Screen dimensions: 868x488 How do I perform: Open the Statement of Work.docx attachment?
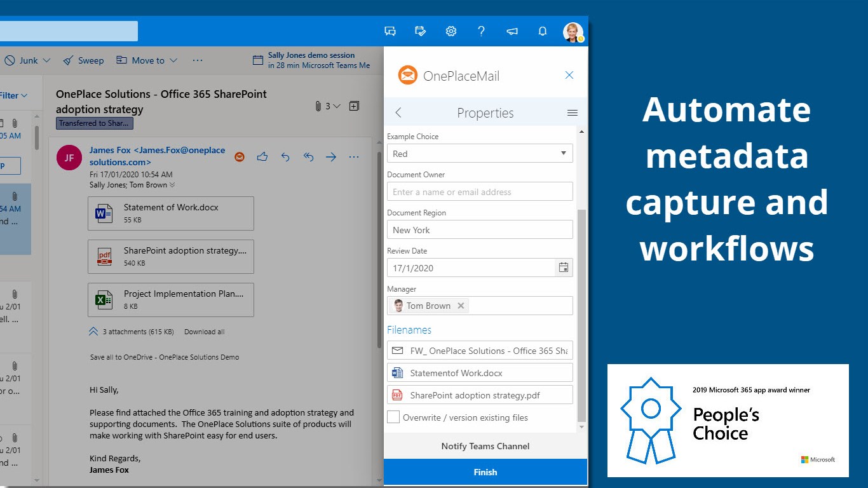coord(171,213)
